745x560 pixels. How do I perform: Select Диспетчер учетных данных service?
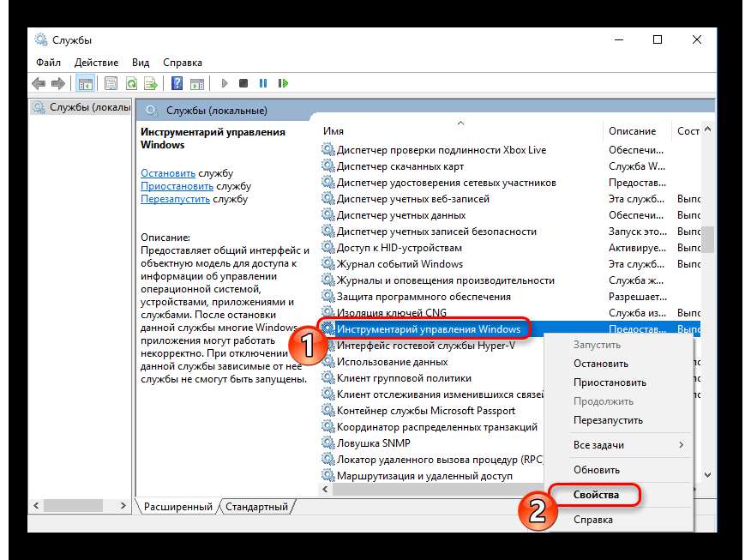tap(401, 215)
